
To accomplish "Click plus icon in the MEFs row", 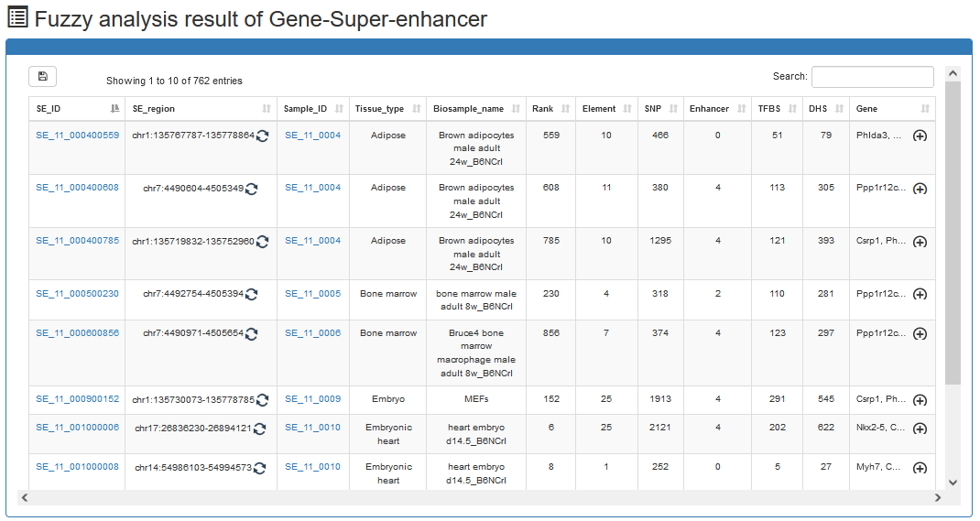I will [x=920, y=400].
